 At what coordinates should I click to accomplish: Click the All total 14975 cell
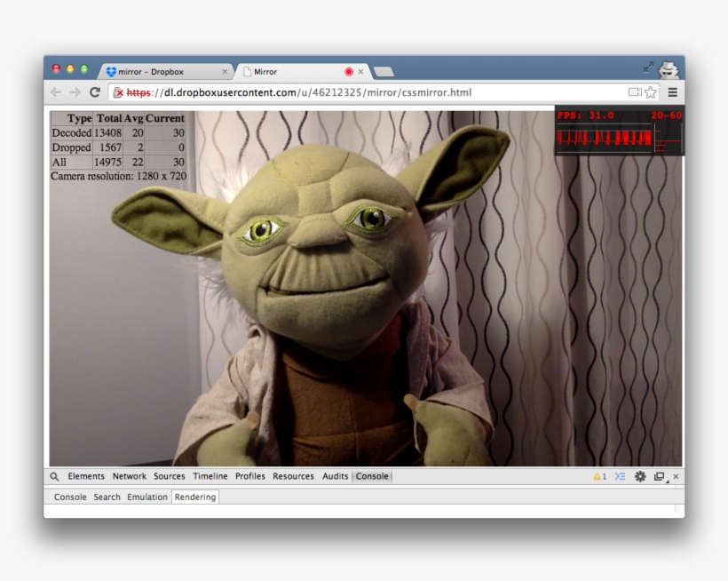[107, 162]
